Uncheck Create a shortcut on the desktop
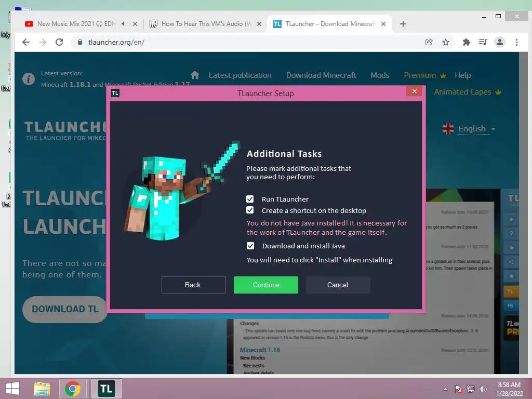Image resolution: width=532 pixels, height=399 pixels. pos(250,210)
